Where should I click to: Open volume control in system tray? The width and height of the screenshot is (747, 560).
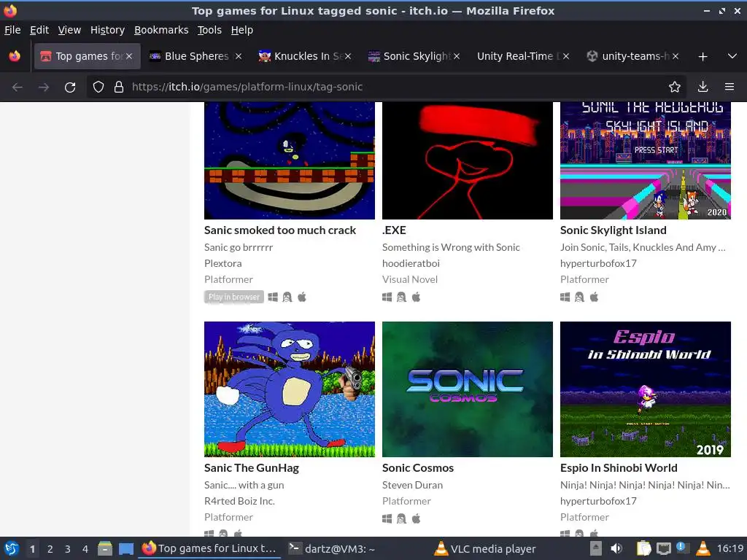[x=616, y=548]
